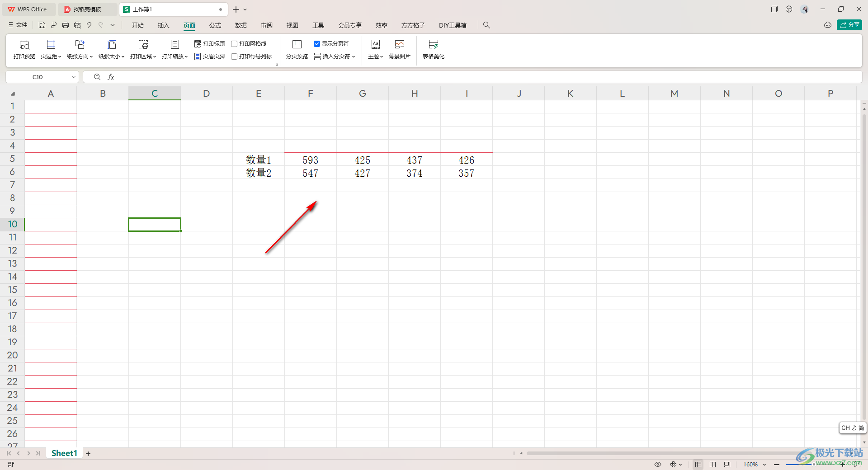Screen dimensions: 868x470
Task: Open the WPS Office home tab
Action: (x=28, y=9)
